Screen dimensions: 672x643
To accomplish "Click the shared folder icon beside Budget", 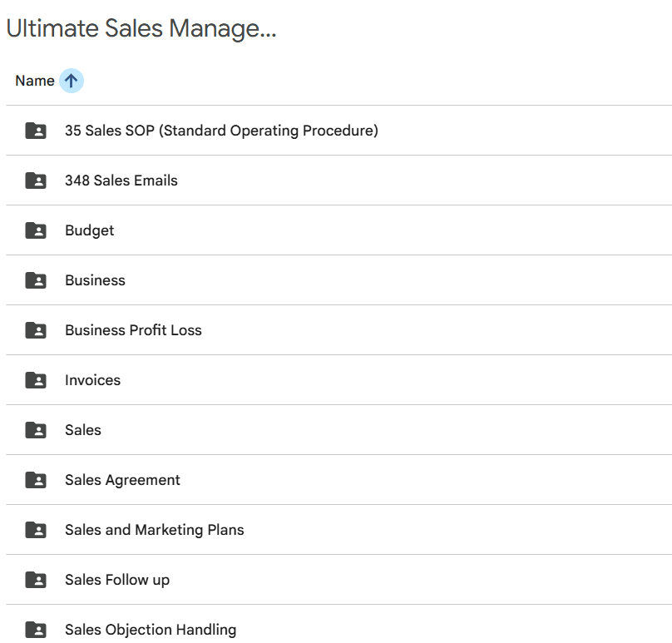I will coord(36,230).
